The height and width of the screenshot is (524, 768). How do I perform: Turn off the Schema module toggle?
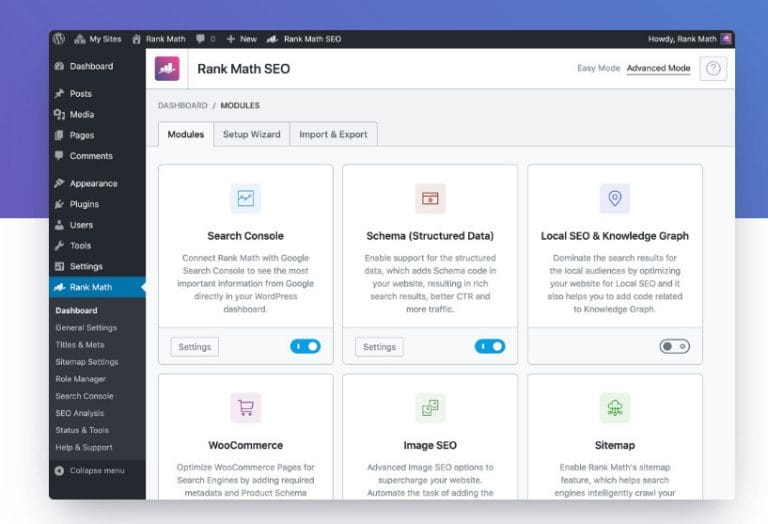point(490,346)
